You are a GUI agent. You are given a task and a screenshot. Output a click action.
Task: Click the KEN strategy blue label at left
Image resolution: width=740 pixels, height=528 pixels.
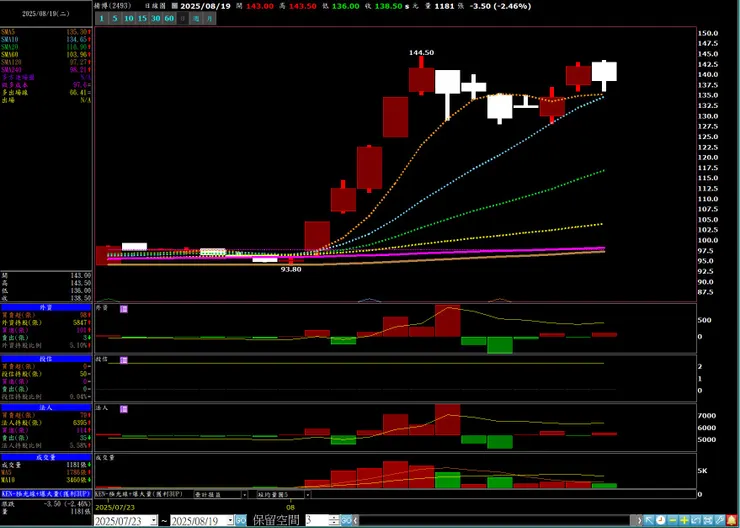[46, 494]
